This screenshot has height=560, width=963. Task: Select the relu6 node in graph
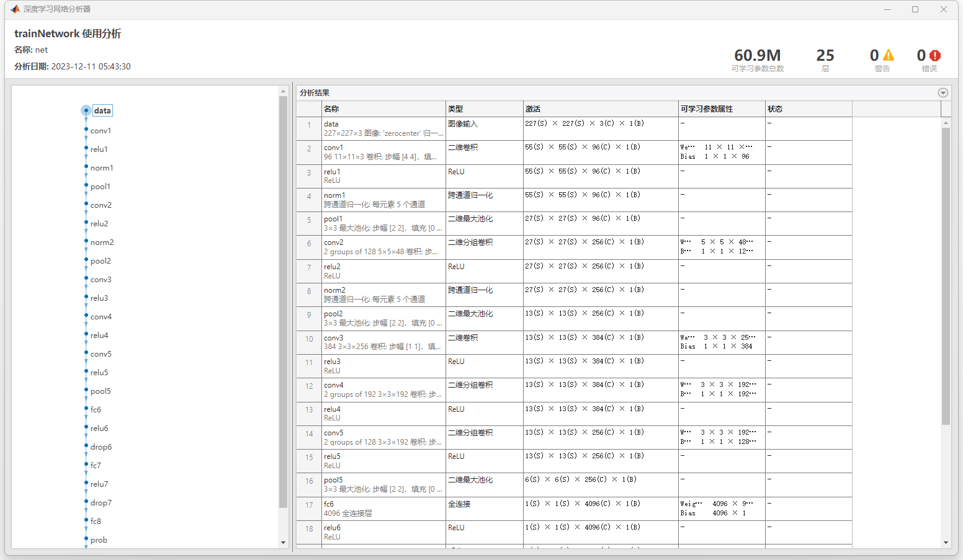click(99, 429)
